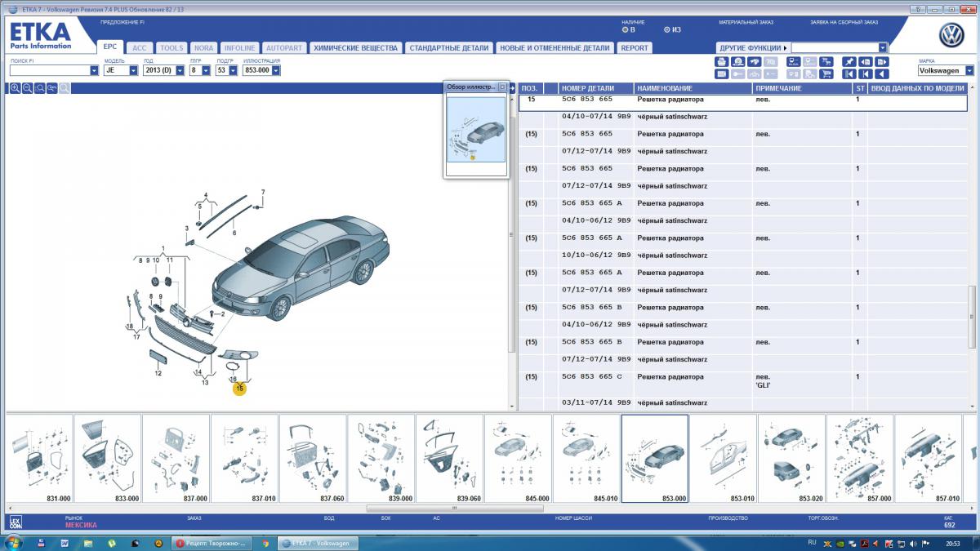Click the bottom shopping cart icon
Image resolution: width=980 pixels, height=551 pixels.
click(826, 73)
